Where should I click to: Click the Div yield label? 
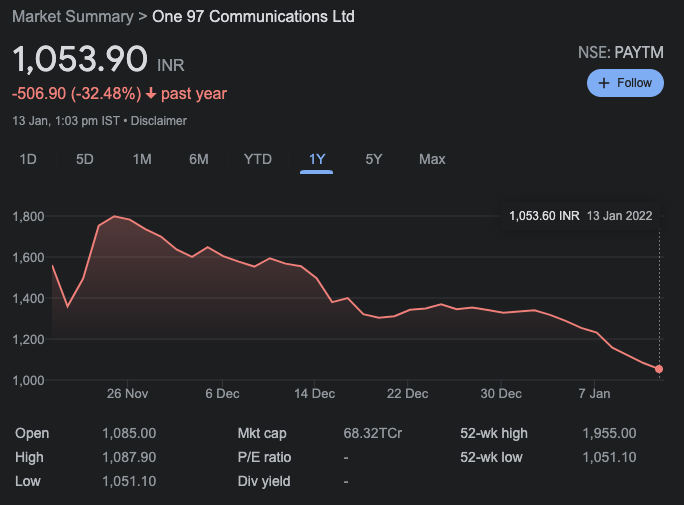(264, 481)
